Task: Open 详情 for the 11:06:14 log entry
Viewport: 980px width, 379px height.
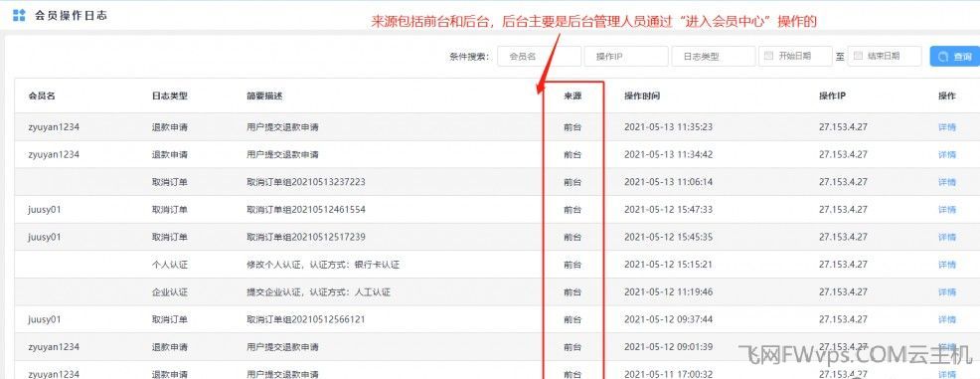Action: (947, 182)
